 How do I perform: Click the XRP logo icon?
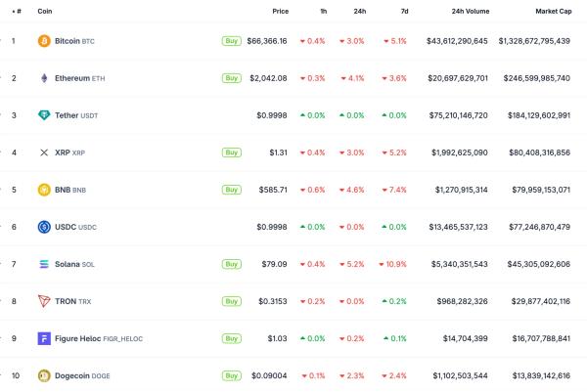point(43,152)
